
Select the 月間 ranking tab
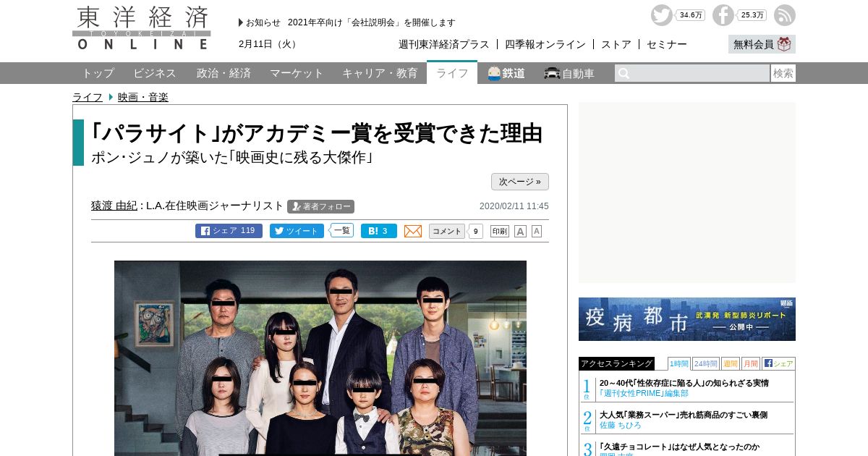(x=751, y=363)
